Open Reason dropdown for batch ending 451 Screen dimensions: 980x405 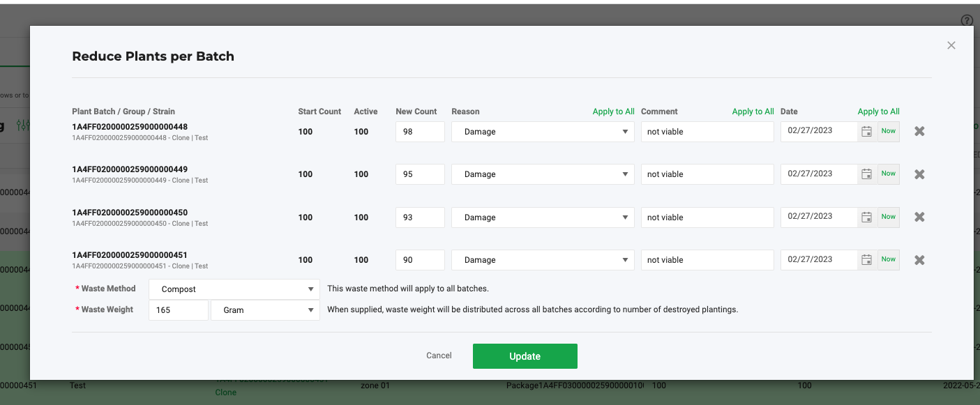tap(543, 260)
